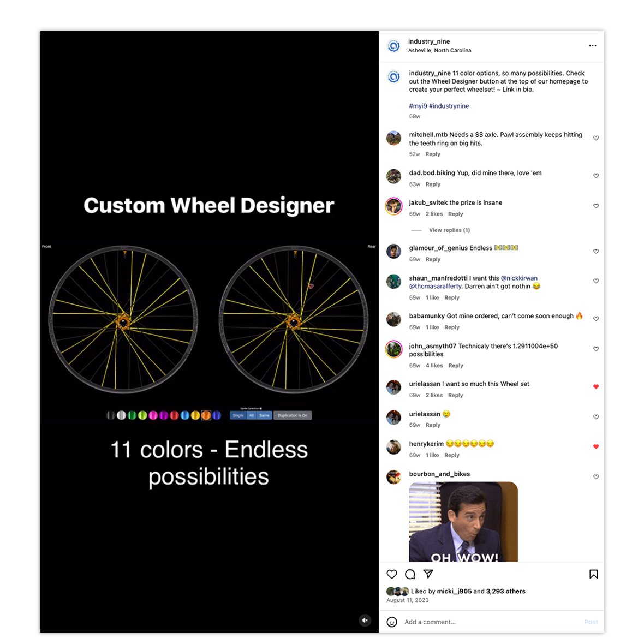Open the three-dot more options menu

point(592,46)
